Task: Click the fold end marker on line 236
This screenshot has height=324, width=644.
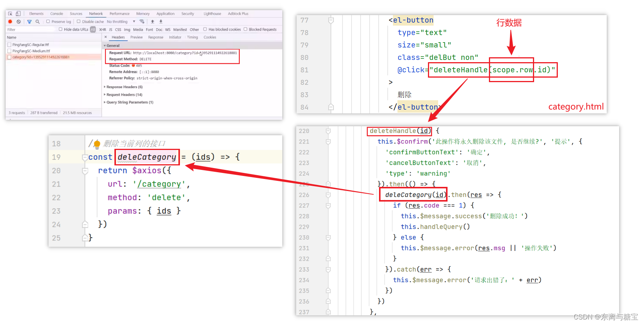Action: coord(328,301)
